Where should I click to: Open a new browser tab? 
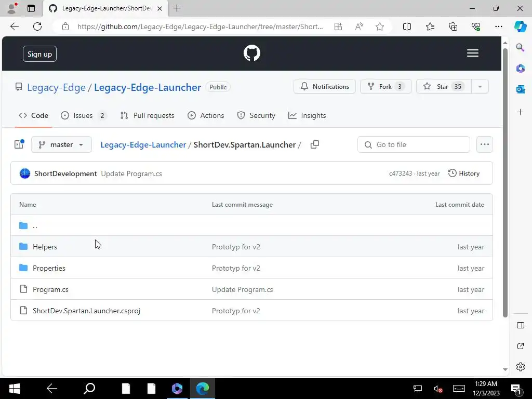(x=177, y=8)
